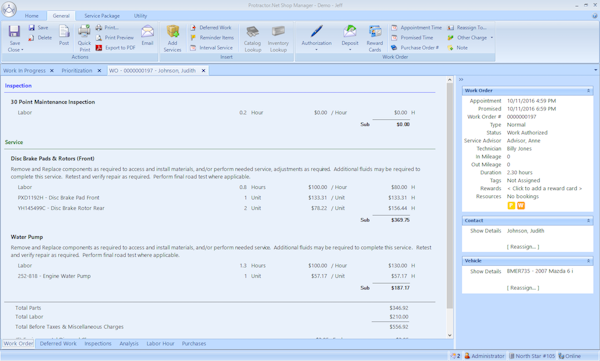Close the Work In Progress tab
Viewport: 600px width, 361px height.
52,70
